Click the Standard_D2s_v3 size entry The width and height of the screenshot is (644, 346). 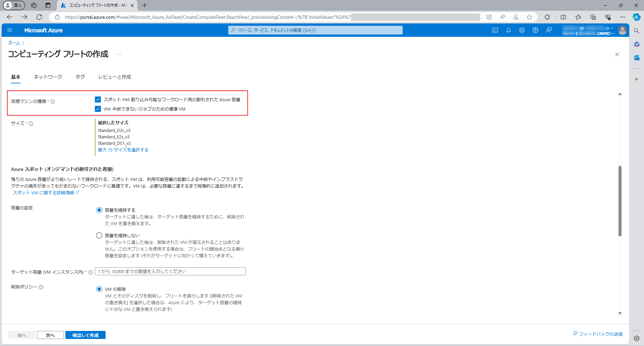[x=114, y=131]
